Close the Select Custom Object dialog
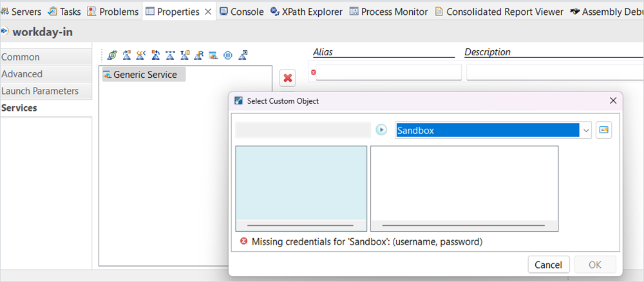Image resolution: width=644 pixels, height=282 pixels. pyautogui.click(x=613, y=100)
